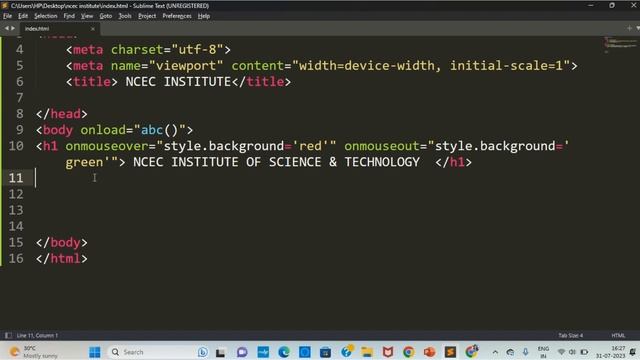The width and height of the screenshot is (640, 360).
Task: Go to the previous tab with the left arrow
Action: coord(7,28)
